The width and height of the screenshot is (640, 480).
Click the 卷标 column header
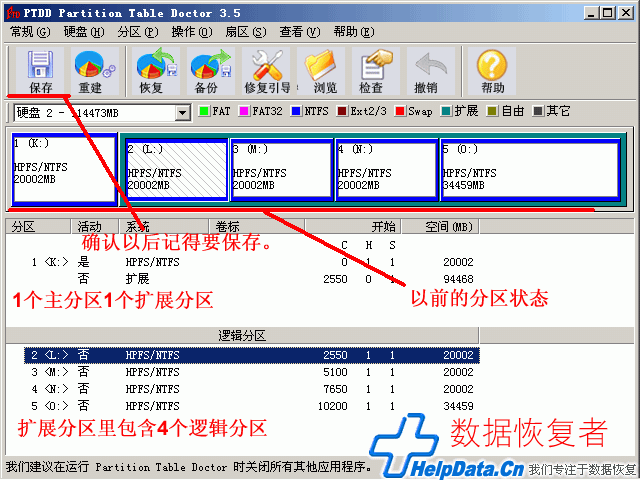[257, 227]
